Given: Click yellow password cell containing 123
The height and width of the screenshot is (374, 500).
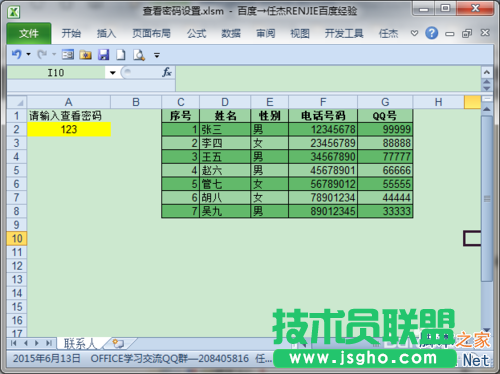Looking at the screenshot, I should pos(69,129).
